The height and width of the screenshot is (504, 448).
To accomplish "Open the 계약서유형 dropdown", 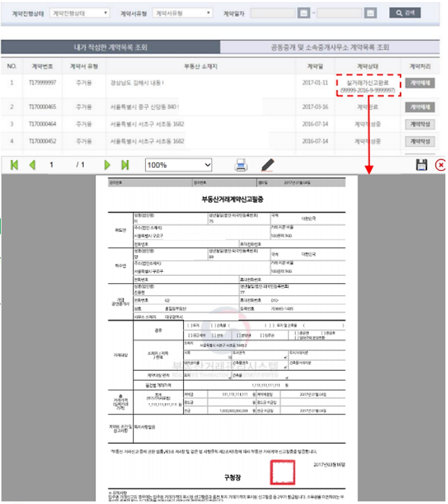I will (x=182, y=13).
